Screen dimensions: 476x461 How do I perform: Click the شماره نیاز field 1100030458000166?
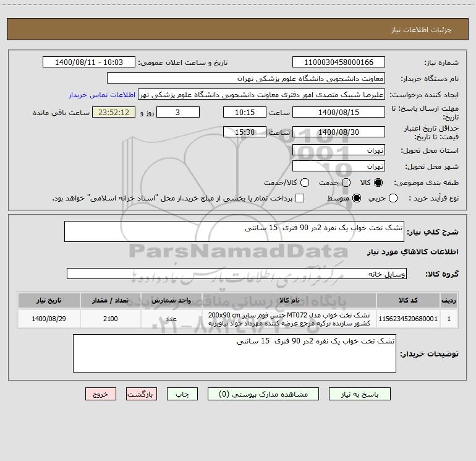pyautogui.click(x=339, y=62)
